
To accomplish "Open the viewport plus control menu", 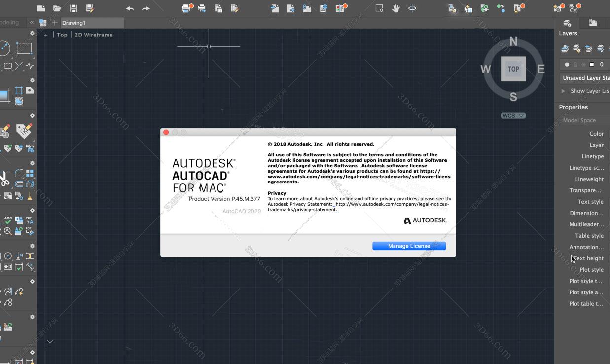I will pyautogui.click(x=46, y=35).
